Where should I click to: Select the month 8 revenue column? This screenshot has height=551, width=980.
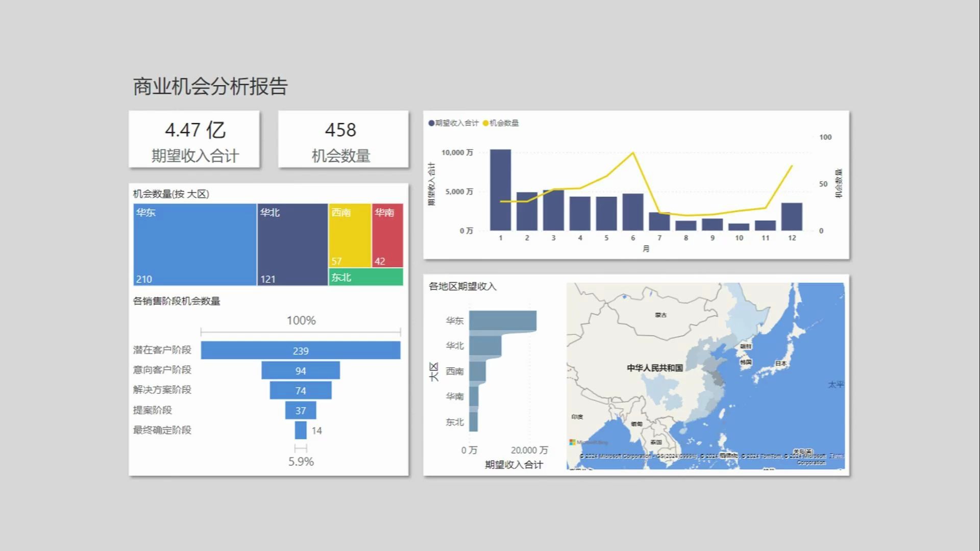686,226
